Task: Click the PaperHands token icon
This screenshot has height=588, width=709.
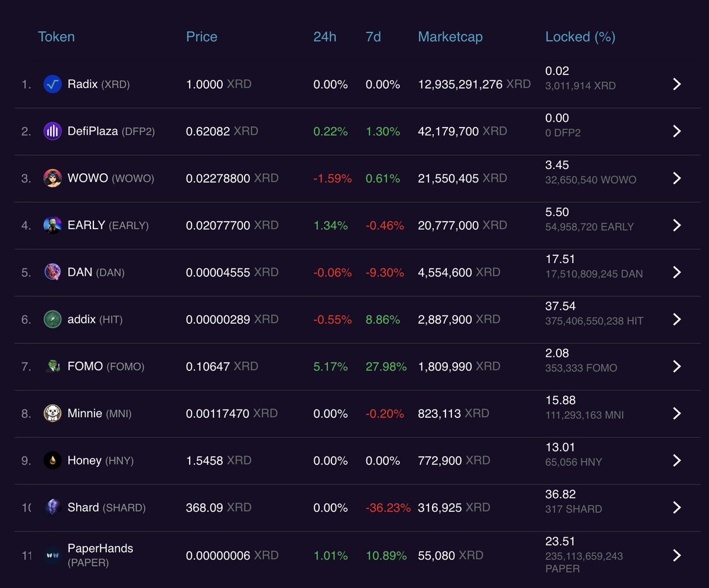Action: coord(53,555)
